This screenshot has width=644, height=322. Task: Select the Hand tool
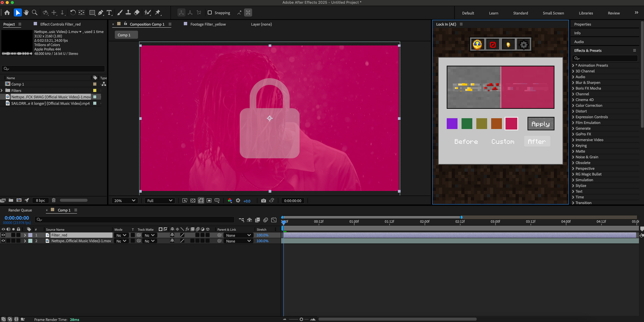coord(26,12)
